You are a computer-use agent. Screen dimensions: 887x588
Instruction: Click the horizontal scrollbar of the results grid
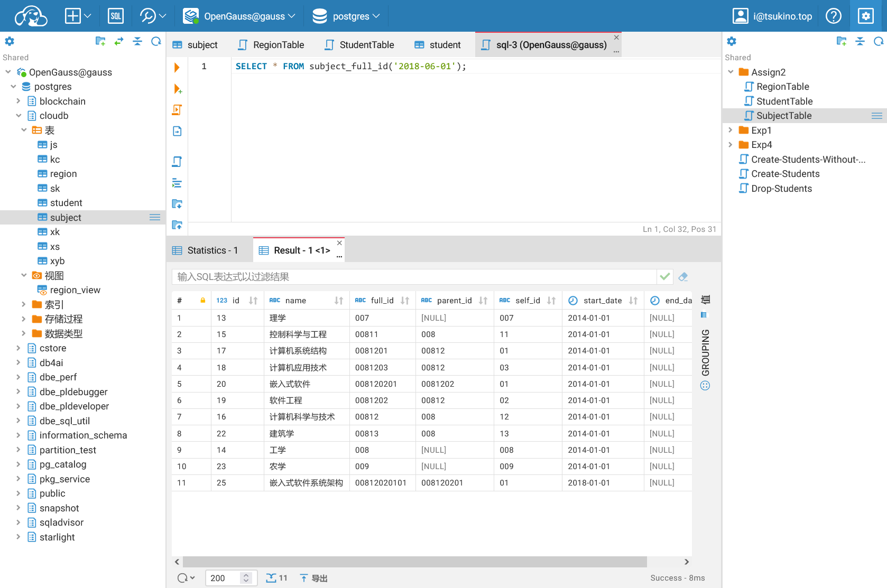click(414, 562)
